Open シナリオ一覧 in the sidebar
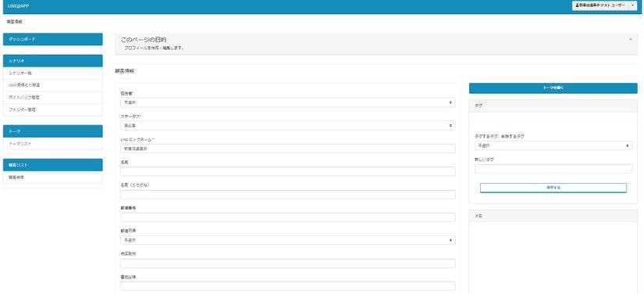 (52, 73)
